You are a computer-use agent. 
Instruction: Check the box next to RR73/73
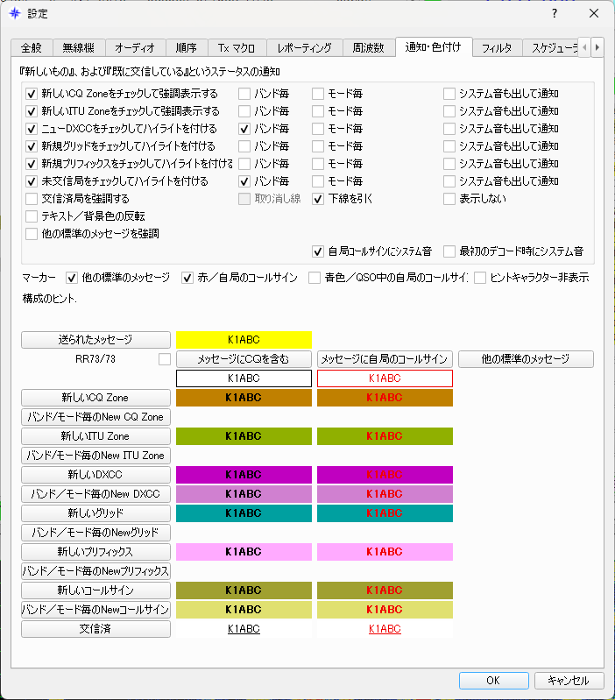(x=164, y=359)
